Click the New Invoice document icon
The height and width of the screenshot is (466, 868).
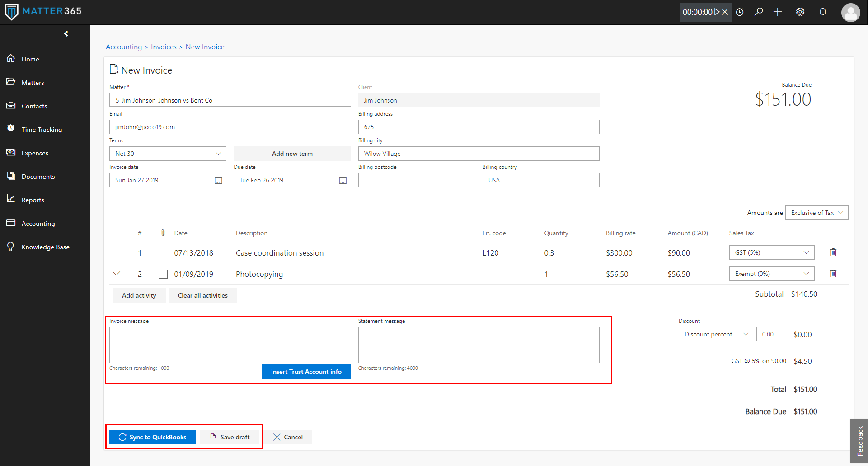[114, 69]
